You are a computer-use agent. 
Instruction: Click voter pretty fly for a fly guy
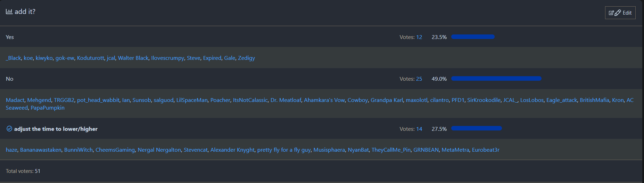pyautogui.click(x=284, y=150)
